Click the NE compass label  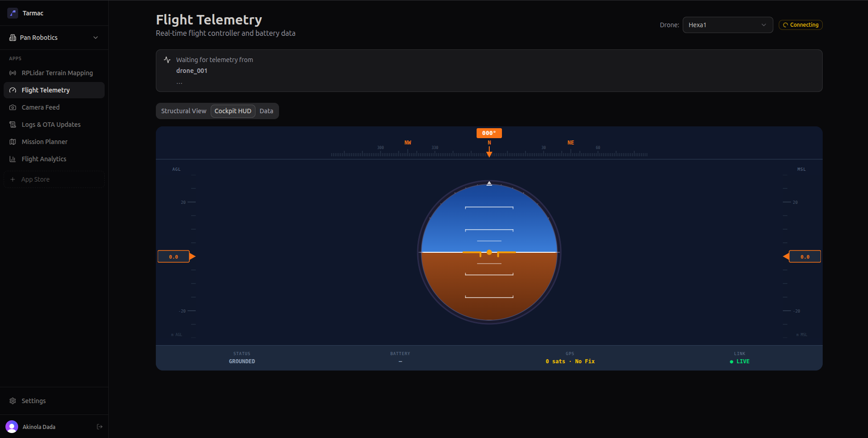click(571, 143)
